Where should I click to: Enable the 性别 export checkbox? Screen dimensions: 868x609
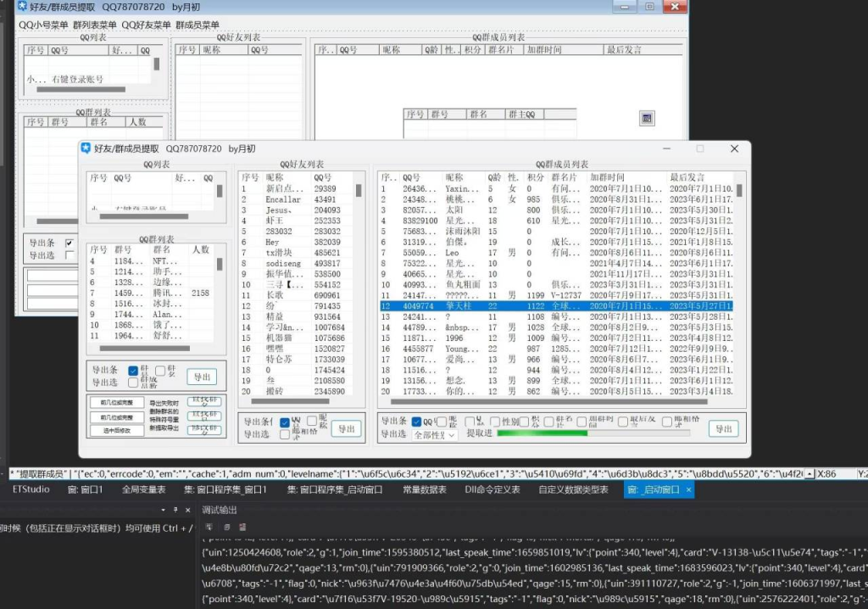tap(495, 422)
